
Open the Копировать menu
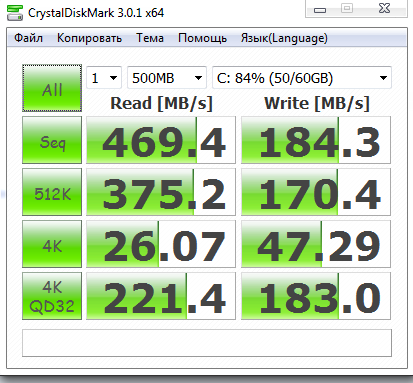(89, 38)
